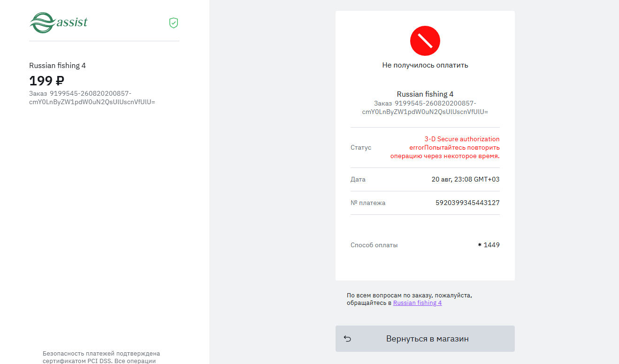Click the order ID text in the receipt card
Viewport: 619px width, 364px height.
point(425,107)
